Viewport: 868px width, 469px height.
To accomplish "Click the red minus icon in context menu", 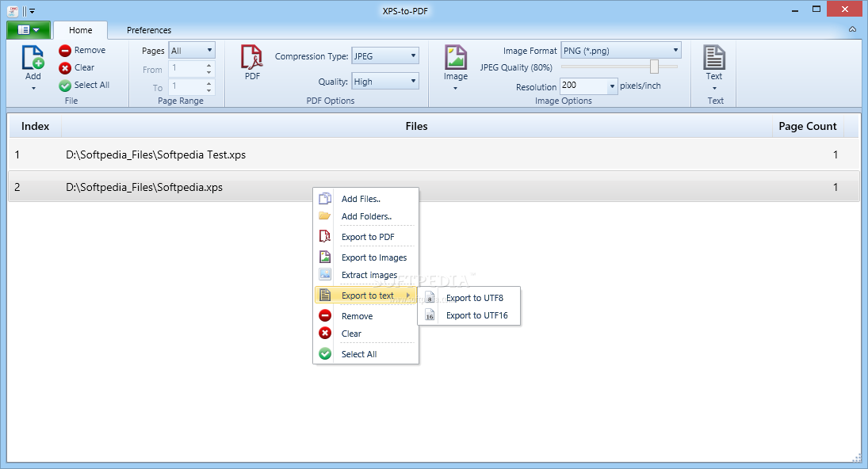I will (x=325, y=315).
